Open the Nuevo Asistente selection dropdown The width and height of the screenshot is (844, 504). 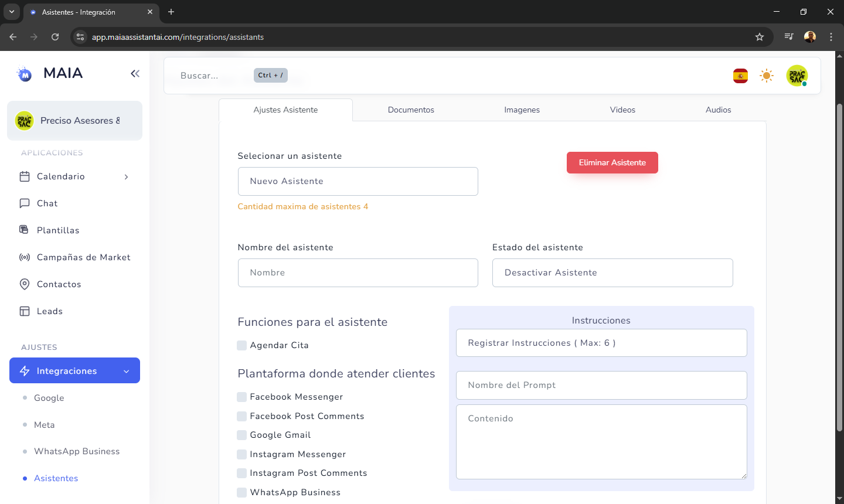pyautogui.click(x=358, y=181)
